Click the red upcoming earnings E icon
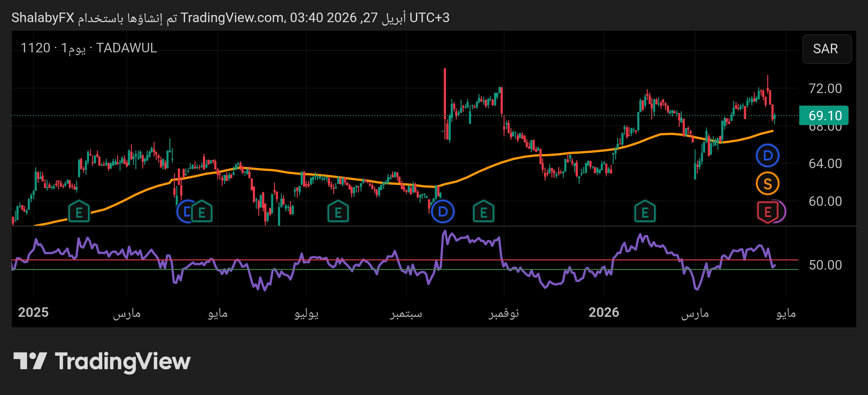 point(767,212)
